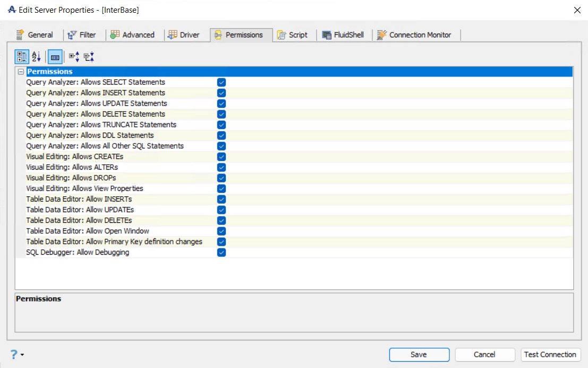Open the Advanced tab

pos(132,35)
